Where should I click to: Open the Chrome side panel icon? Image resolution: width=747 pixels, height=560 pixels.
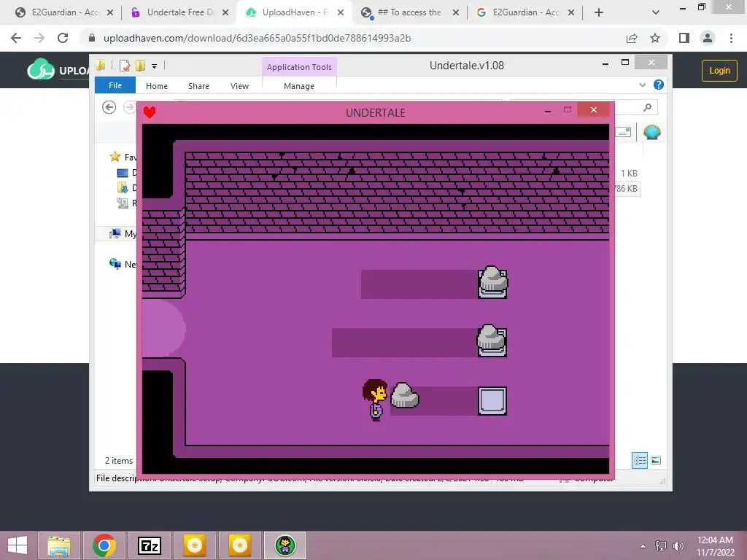tap(684, 38)
